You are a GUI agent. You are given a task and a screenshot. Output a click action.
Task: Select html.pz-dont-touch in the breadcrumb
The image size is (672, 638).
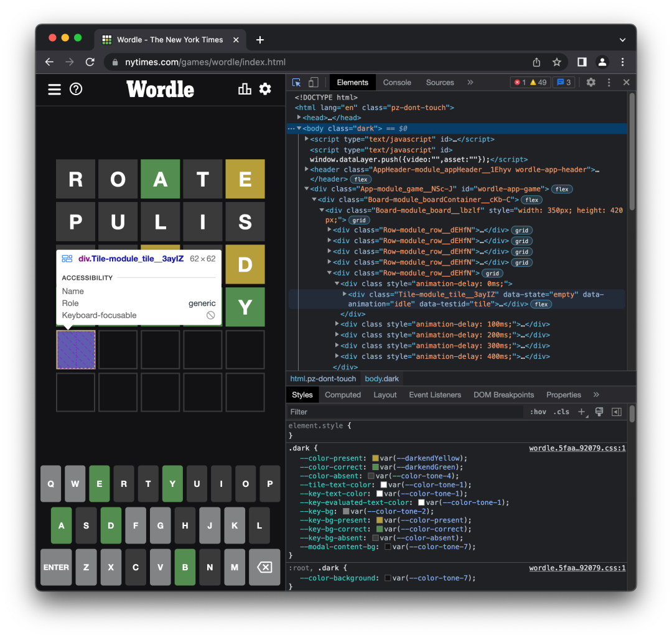click(x=323, y=379)
